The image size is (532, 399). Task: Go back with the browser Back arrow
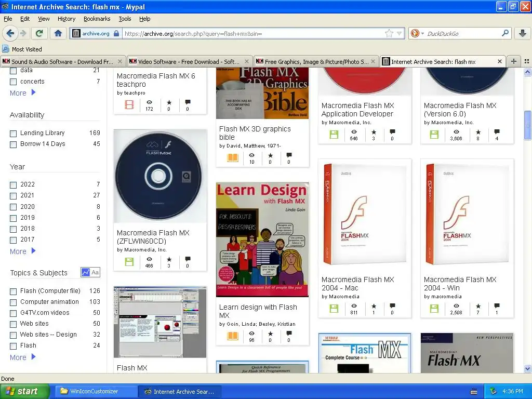10,33
